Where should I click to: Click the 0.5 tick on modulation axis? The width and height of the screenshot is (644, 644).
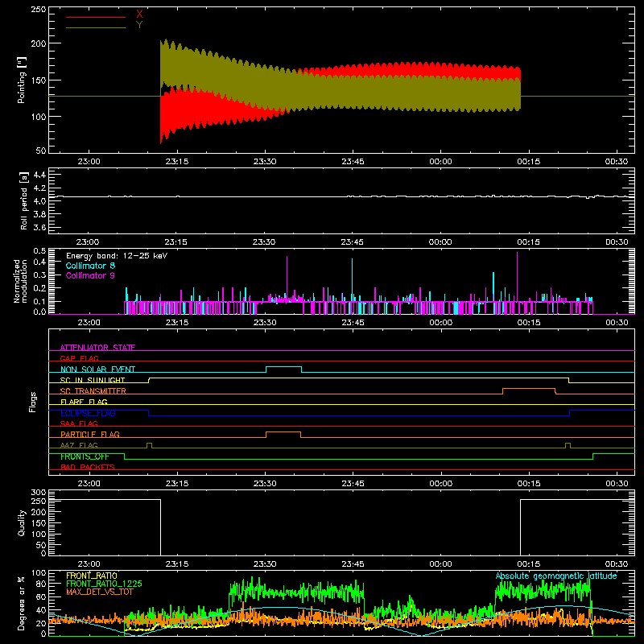click(x=39, y=250)
